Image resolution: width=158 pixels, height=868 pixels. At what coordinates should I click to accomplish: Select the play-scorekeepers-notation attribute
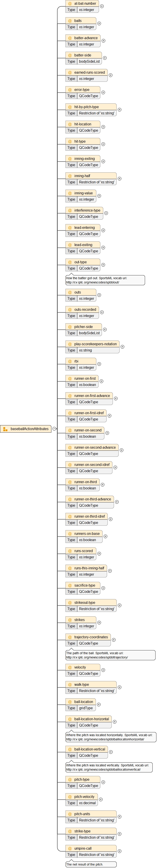pos(95,344)
